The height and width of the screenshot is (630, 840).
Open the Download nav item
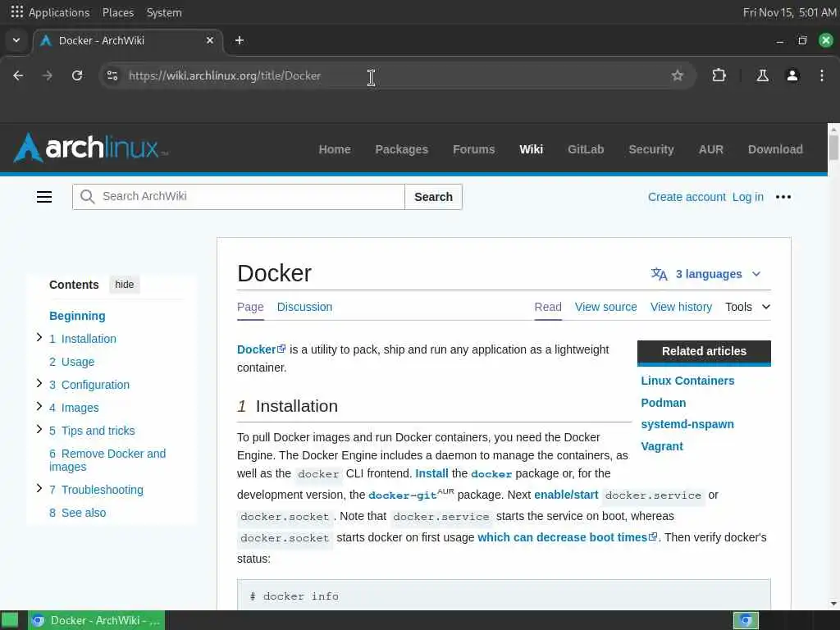pyautogui.click(x=776, y=149)
